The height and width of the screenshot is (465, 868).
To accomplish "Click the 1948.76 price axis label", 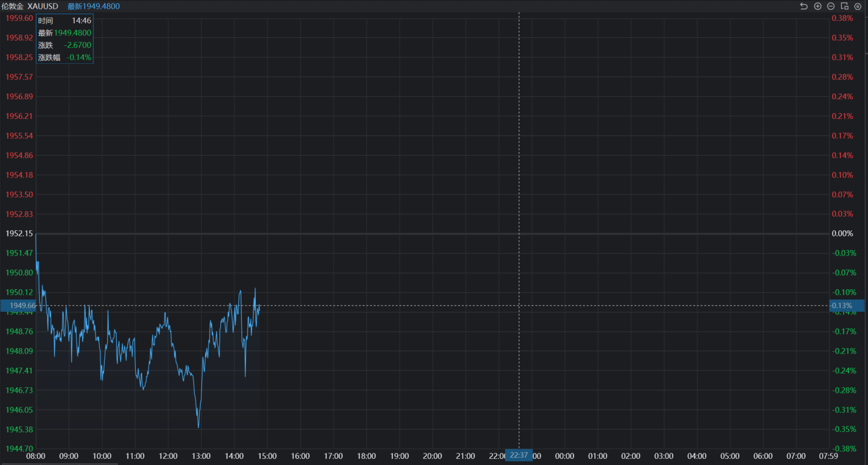I will (19, 331).
